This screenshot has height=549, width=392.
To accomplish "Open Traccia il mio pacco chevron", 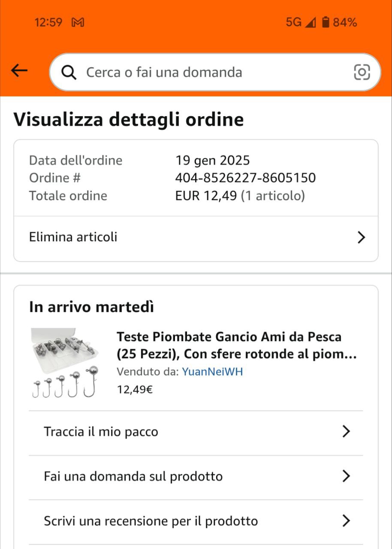I will coord(346,432).
